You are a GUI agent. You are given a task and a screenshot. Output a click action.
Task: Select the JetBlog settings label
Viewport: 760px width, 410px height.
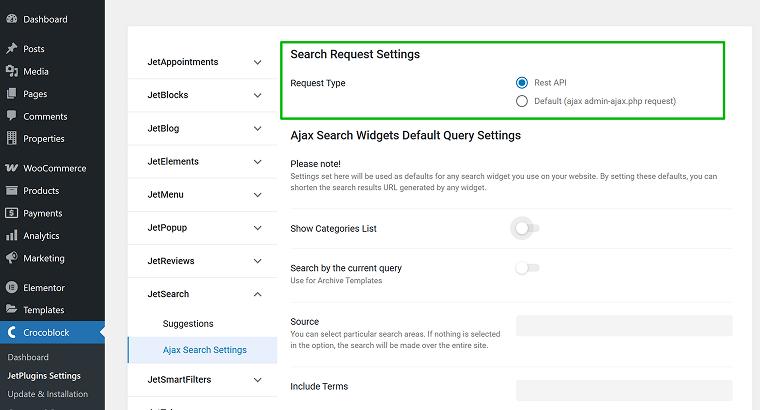[x=163, y=128]
